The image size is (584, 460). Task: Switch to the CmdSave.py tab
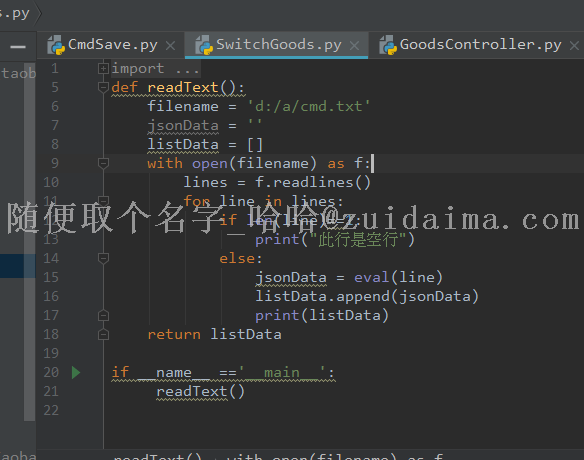click(112, 45)
